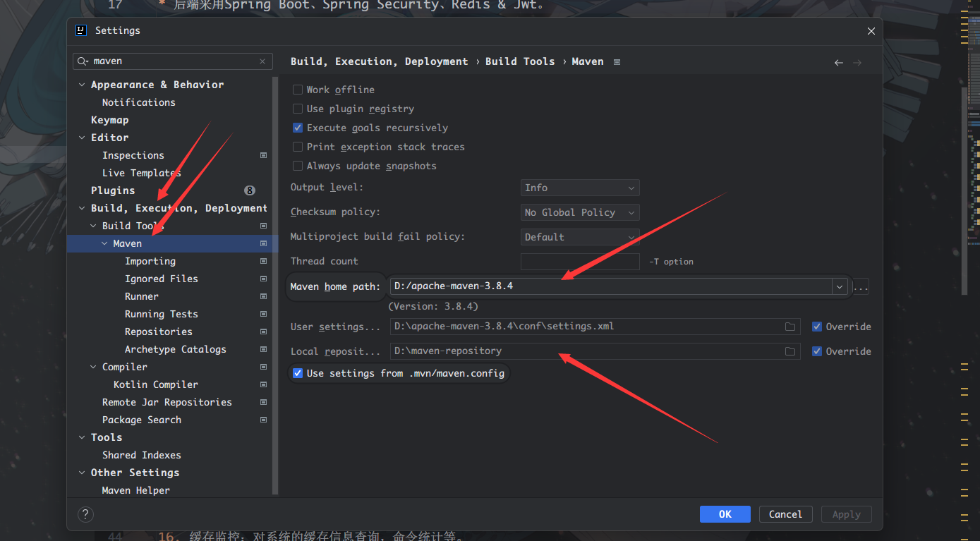This screenshot has width=980, height=541.
Task: Click the Apply button
Action: click(x=846, y=514)
